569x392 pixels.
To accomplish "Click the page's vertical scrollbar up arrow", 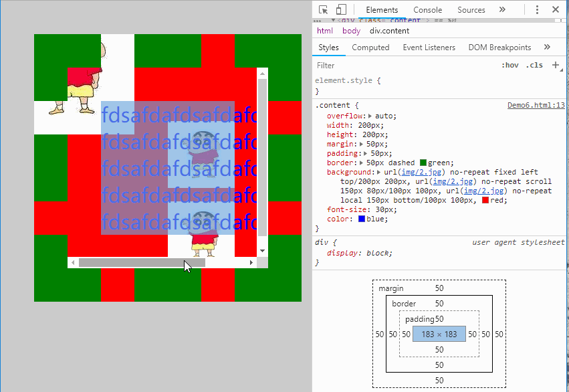I will pos(262,74).
